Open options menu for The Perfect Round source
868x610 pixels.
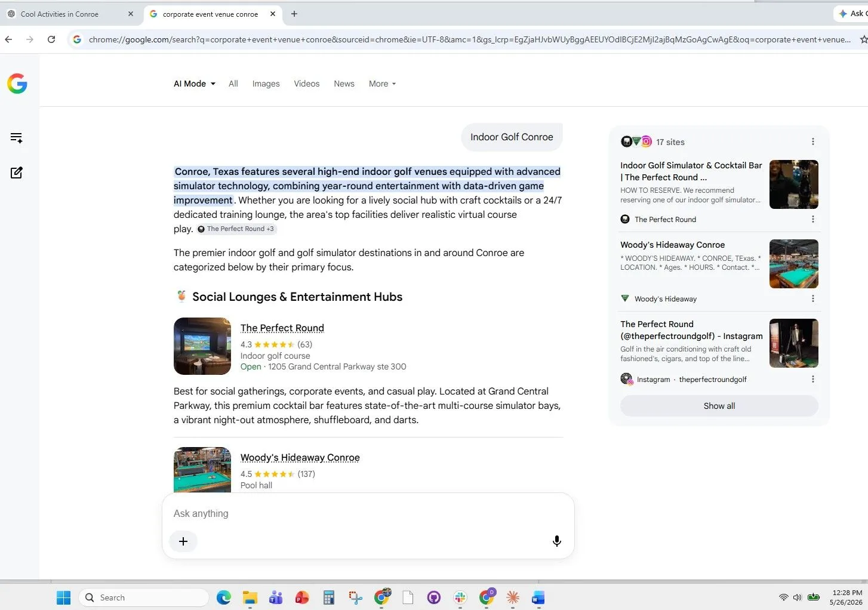(x=812, y=219)
